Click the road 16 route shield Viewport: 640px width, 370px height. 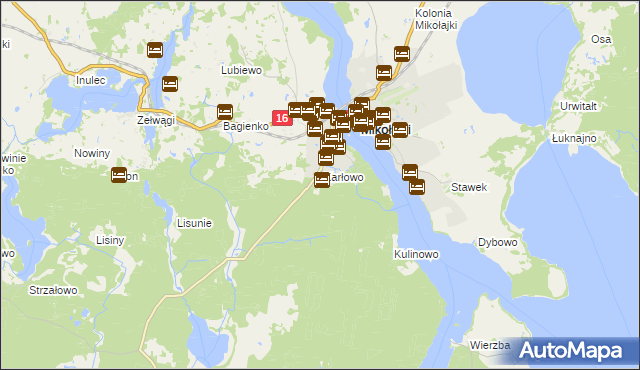tap(282, 118)
